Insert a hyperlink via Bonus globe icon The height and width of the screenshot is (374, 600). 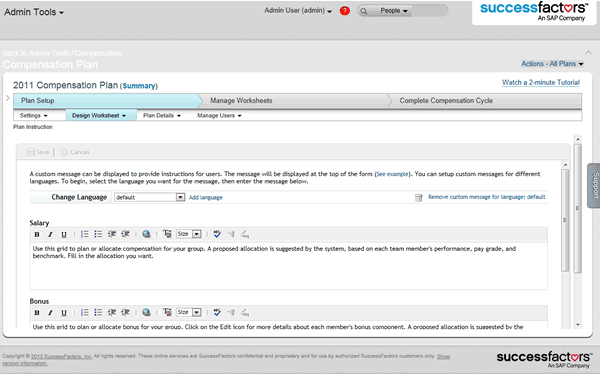[x=146, y=312]
